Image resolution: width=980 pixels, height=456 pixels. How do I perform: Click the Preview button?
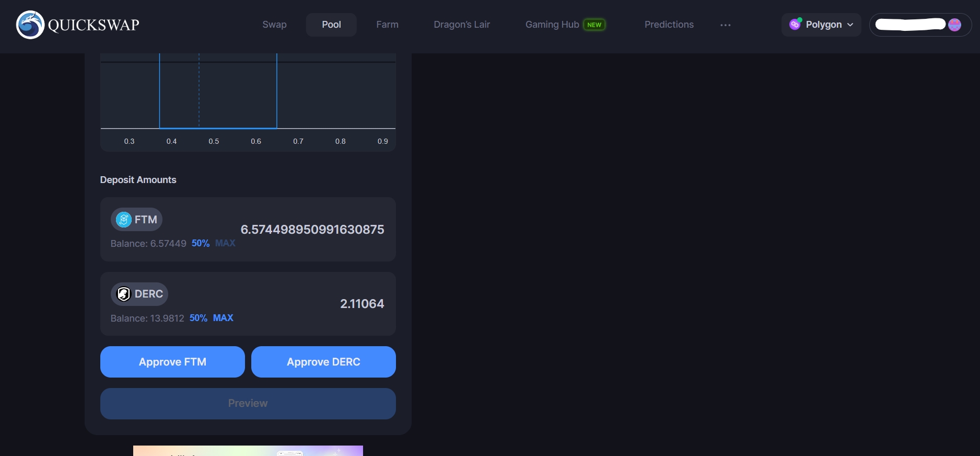(248, 403)
